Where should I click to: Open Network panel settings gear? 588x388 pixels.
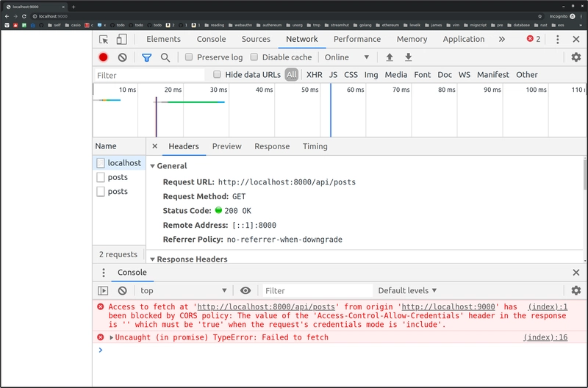click(x=576, y=57)
